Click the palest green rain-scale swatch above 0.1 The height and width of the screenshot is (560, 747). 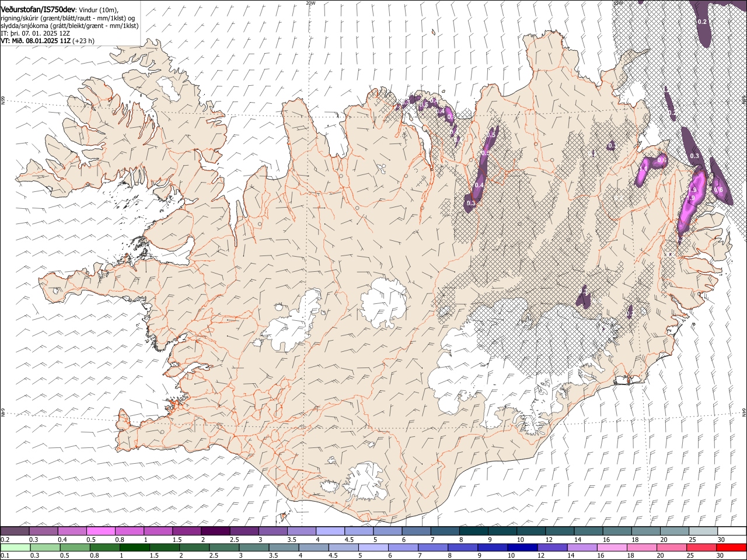pos(15,547)
